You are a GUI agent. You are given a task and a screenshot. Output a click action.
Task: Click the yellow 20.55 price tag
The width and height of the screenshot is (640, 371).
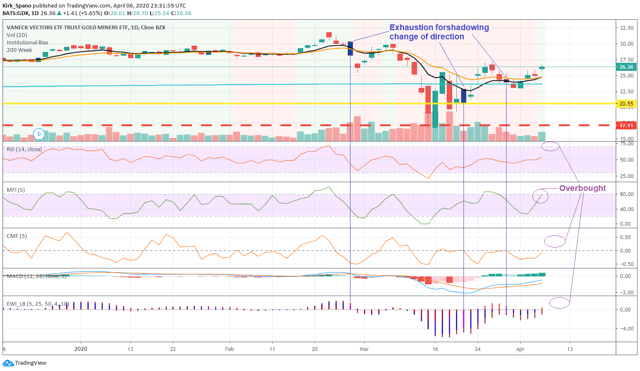coord(626,104)
